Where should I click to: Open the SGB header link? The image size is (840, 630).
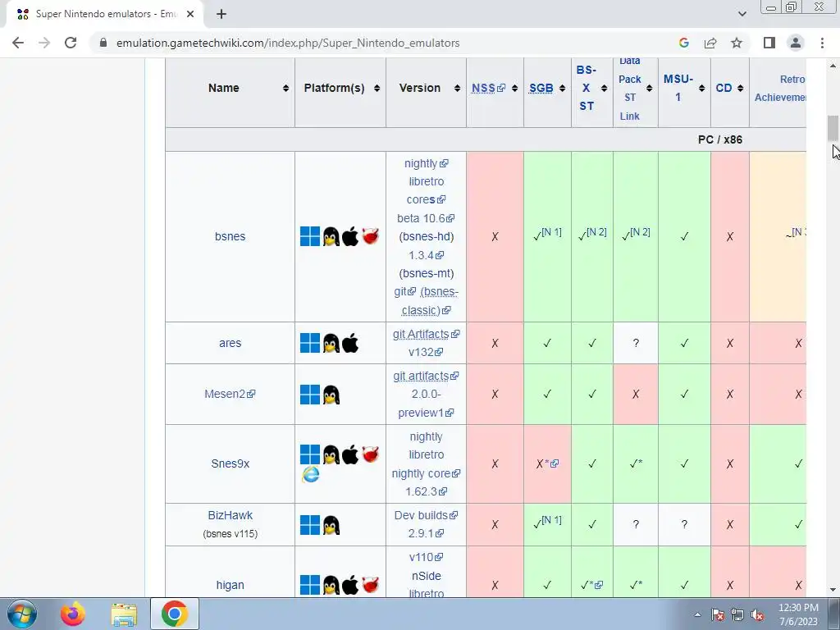click(541, 88)
